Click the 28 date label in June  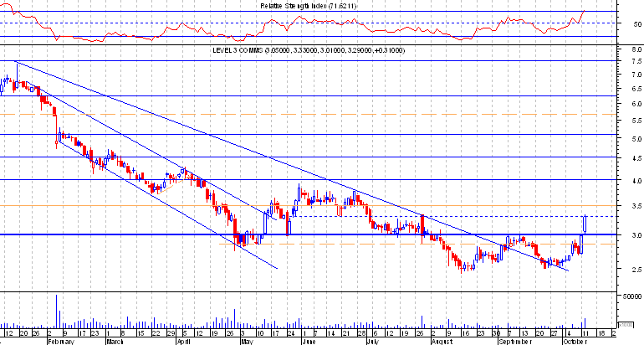click(361, 333)
